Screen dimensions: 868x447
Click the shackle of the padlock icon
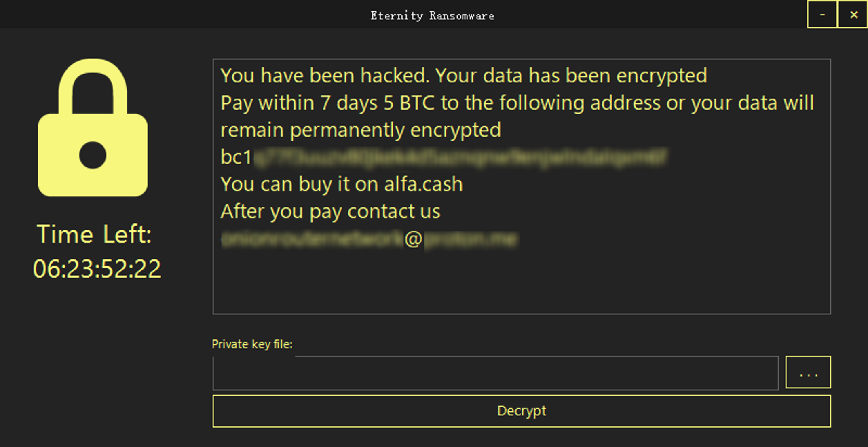tap(93, 86)
